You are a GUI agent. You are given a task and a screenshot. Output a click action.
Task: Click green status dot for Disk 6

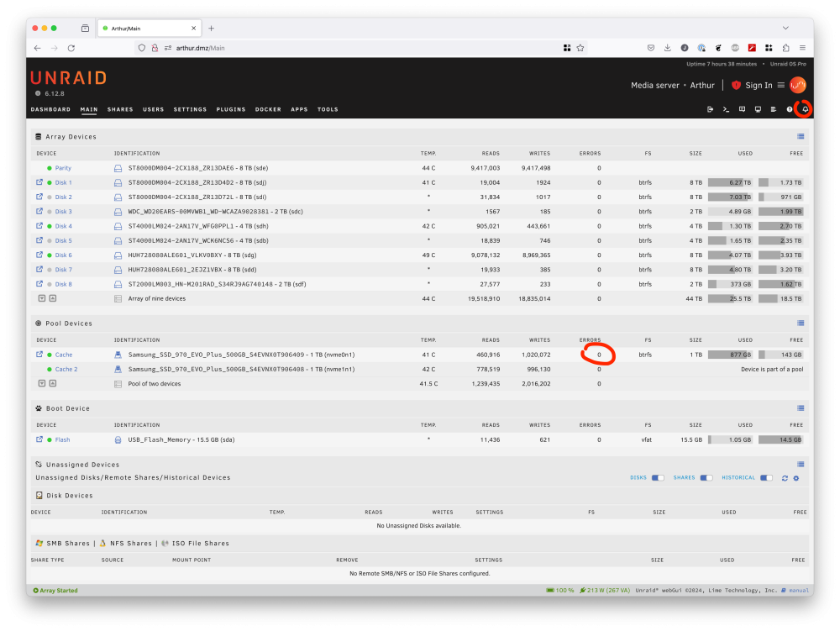coord(50,255)
